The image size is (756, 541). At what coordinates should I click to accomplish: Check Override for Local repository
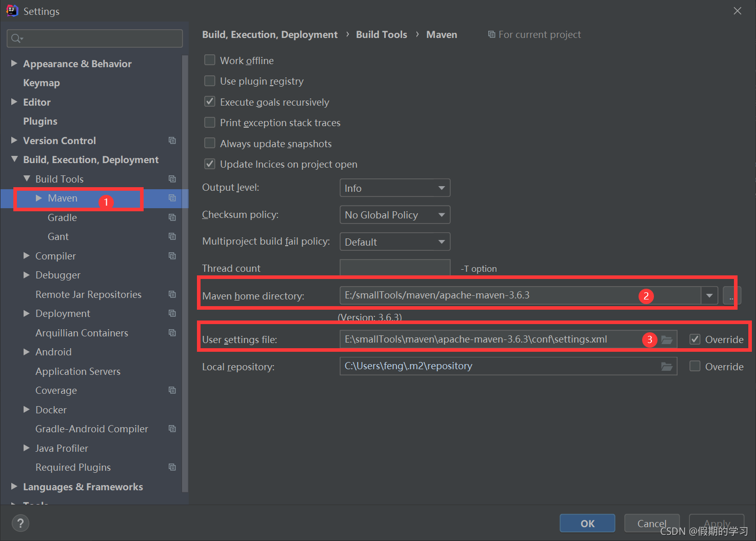(x=695, y=366)
